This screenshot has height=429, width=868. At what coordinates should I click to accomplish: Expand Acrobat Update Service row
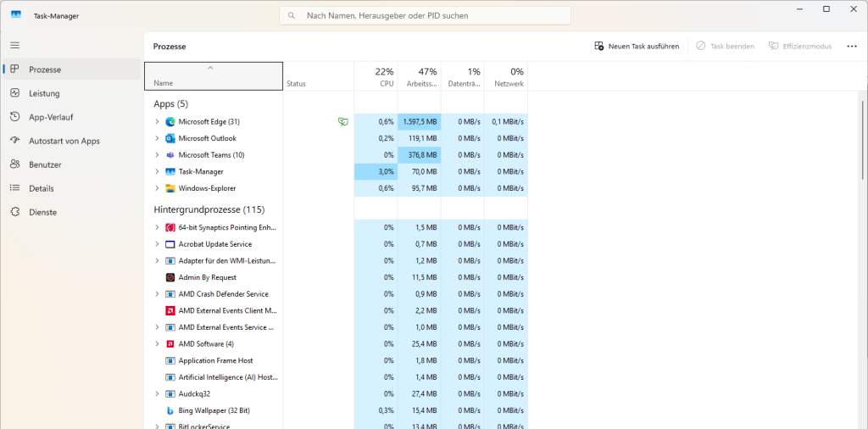pos(157,244)
